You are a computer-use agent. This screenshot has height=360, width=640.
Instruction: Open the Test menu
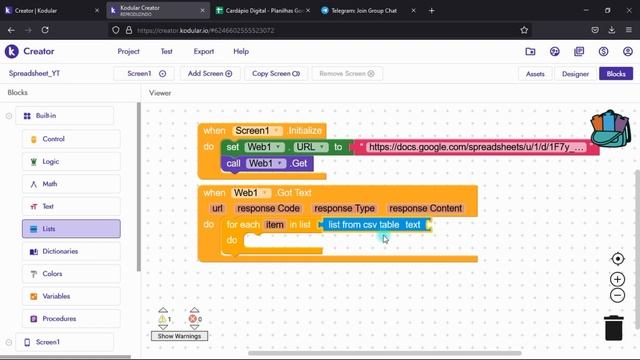pos(167,51)
